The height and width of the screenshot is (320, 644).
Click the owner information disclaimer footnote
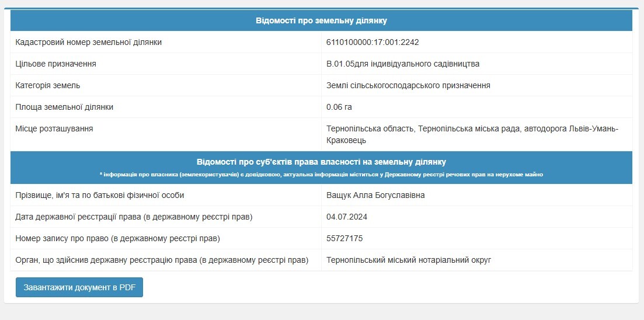pos(321,175)
